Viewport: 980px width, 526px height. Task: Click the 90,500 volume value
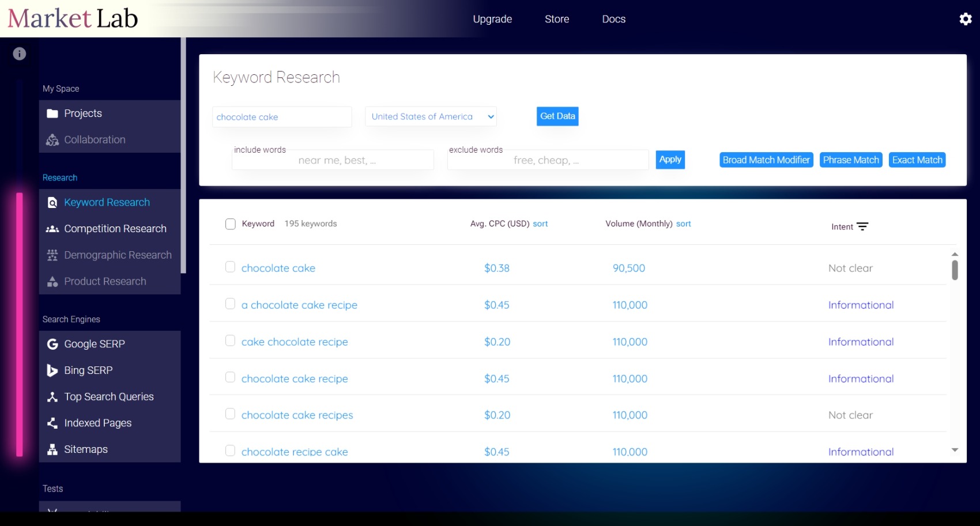coord(629,268)
